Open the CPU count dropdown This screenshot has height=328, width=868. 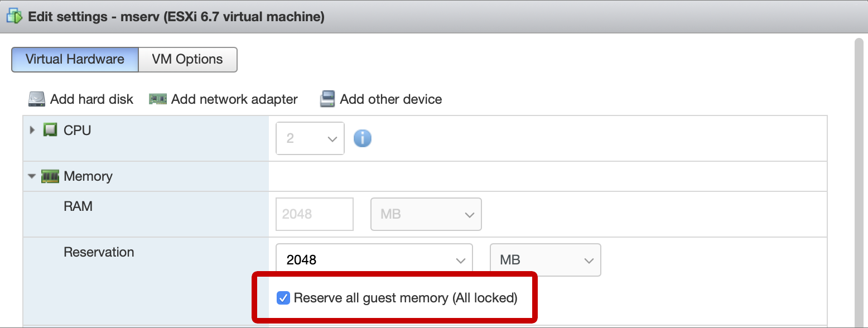pos(310,138)
